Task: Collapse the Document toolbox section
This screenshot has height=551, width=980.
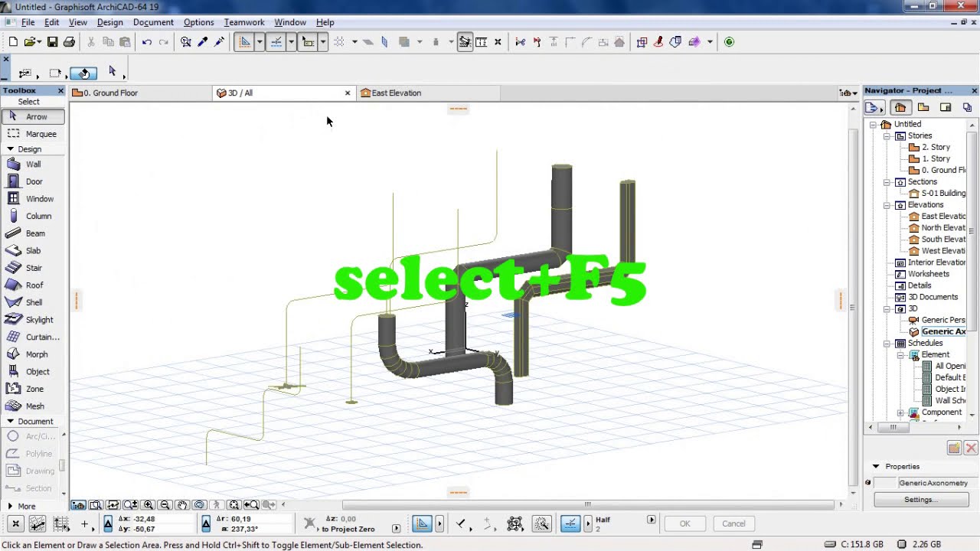Action: pos(11,422)
